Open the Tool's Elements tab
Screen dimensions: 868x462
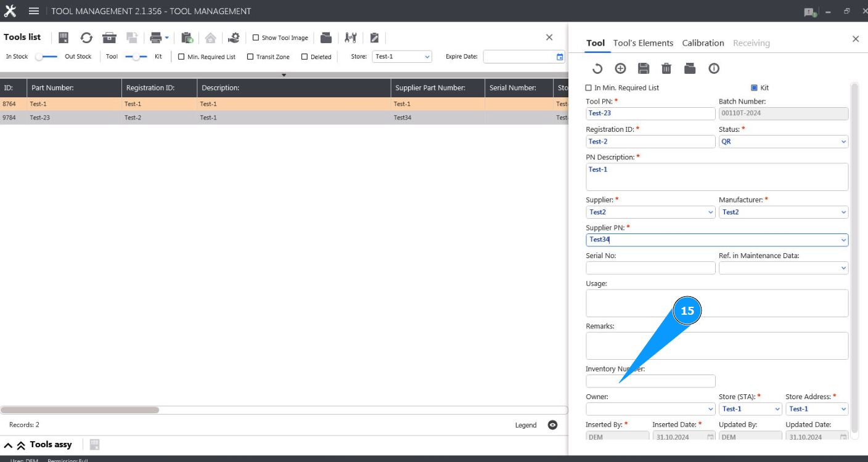643,43
